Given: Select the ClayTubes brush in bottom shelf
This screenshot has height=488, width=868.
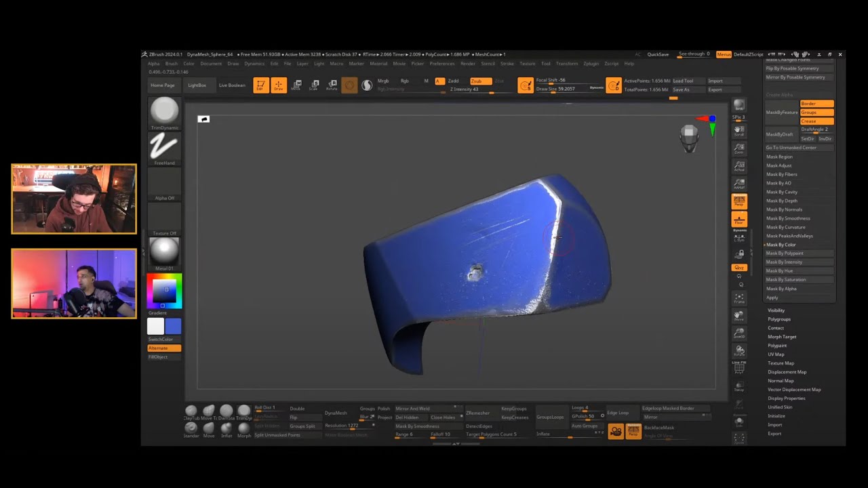Looking at the screenshot, I should click(191, 412).
